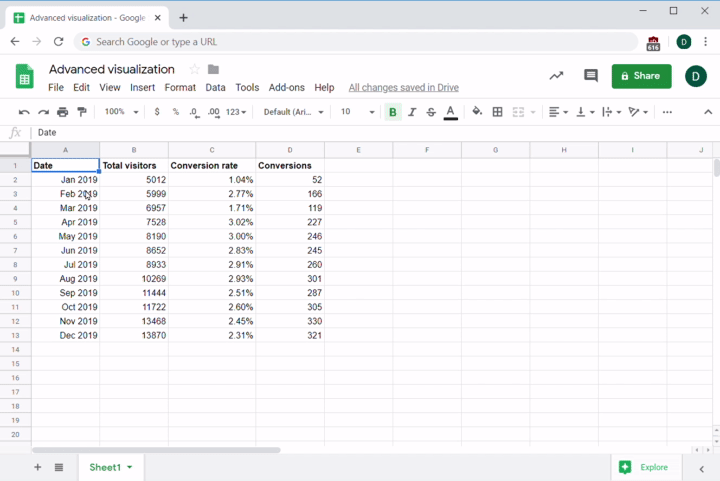Select the Conversion rate header cell
The height and width of the screenshot is (481, 720).
[x=211, y=166]
